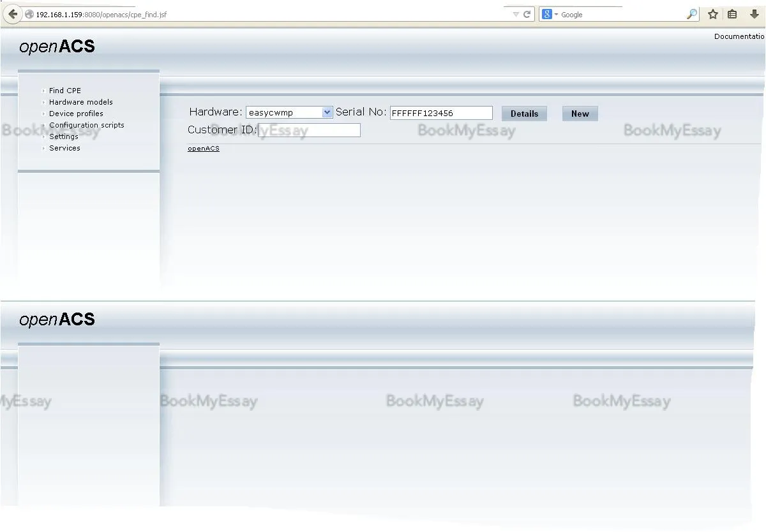The image size is (766, 532).
Task: Open Find CPE in sidebar menu
Action: 64,91
